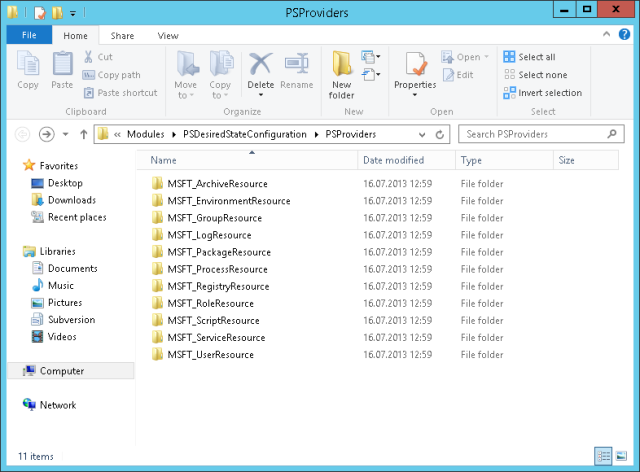Open the Videos library
The height and width of the screenshot is (472, 640).
[62, 337]
